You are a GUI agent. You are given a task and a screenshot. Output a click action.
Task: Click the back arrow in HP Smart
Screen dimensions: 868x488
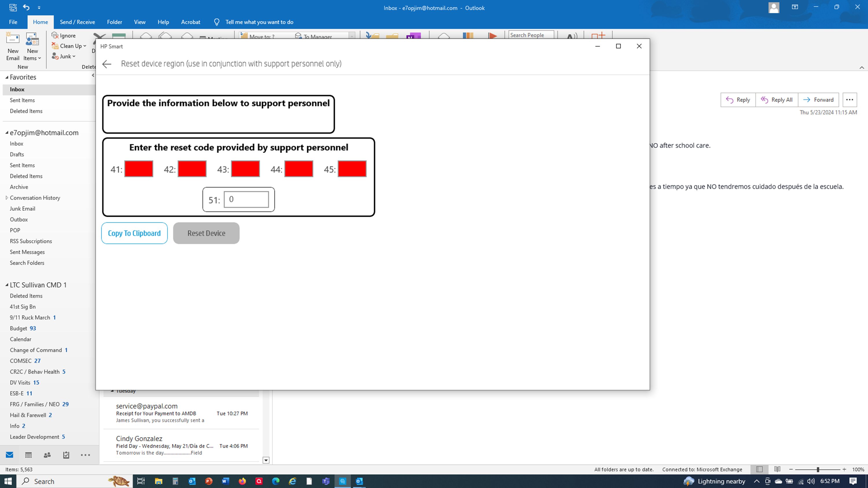[106, 64]
